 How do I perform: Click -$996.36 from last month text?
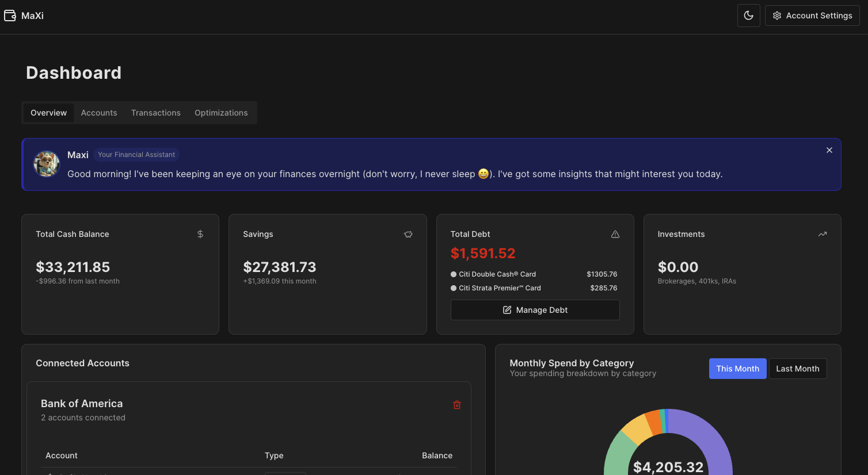tap(78, 281)
